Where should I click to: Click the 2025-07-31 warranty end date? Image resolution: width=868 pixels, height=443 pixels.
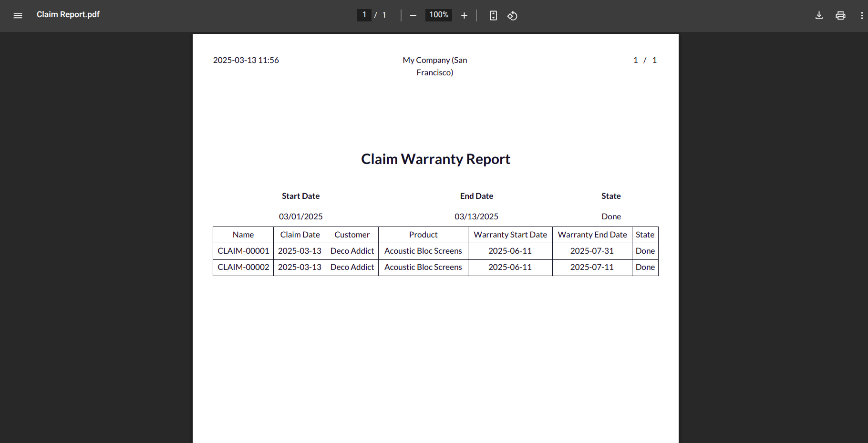(x=592, y=251)
